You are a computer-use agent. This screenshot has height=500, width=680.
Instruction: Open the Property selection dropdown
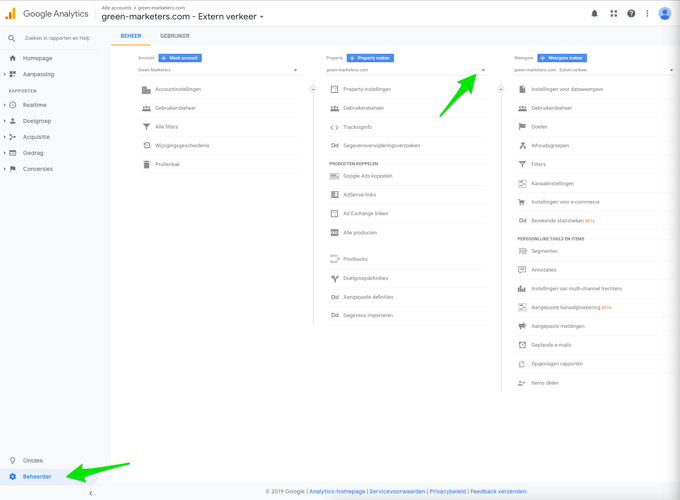coord(406,70)
